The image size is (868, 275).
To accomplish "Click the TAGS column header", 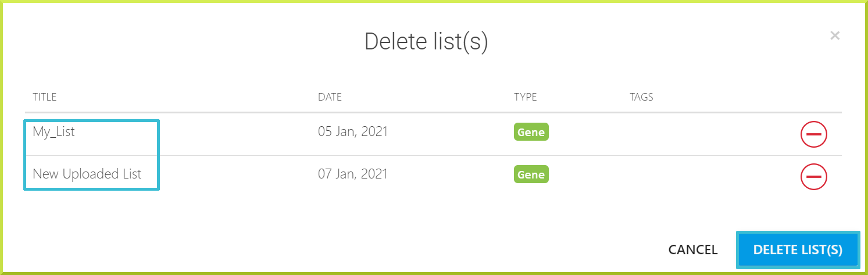I will (x=642, y=97).
